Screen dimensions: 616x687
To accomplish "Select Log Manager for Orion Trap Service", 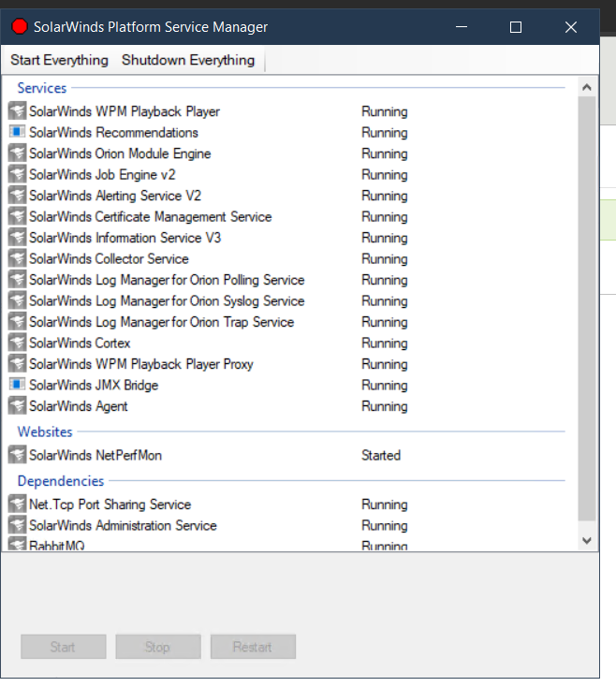I will pos(161,322).
